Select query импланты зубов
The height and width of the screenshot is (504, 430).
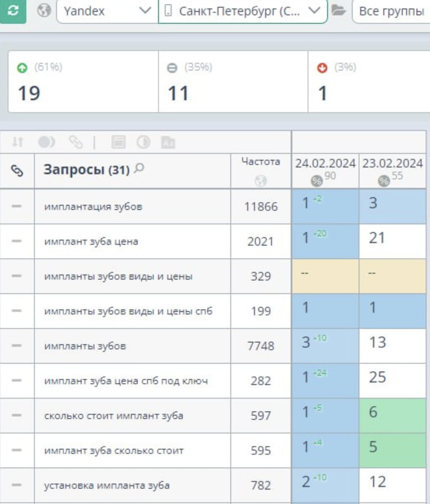[85, 346]
